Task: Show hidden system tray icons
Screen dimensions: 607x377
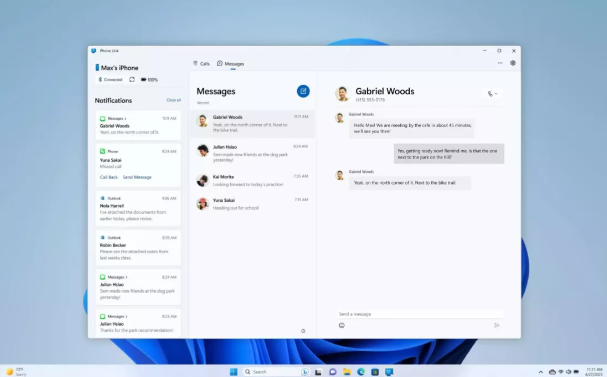Action: point(540,372)
